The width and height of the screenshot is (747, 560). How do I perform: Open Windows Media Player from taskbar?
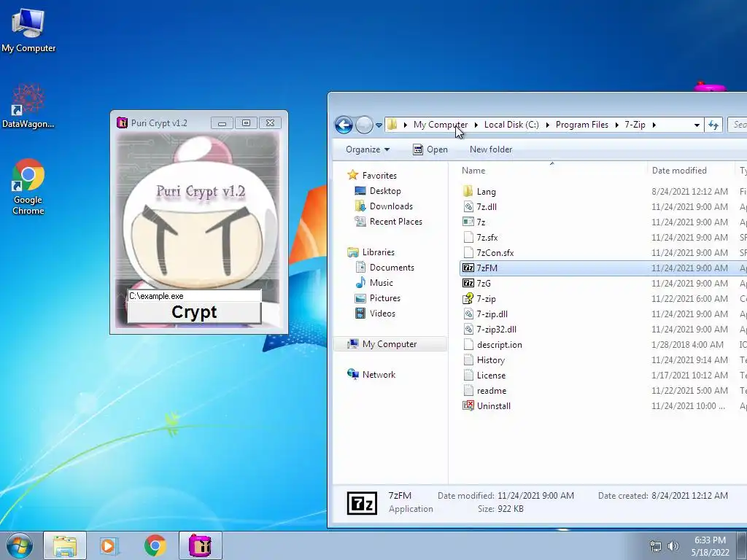tap(109, 545)
